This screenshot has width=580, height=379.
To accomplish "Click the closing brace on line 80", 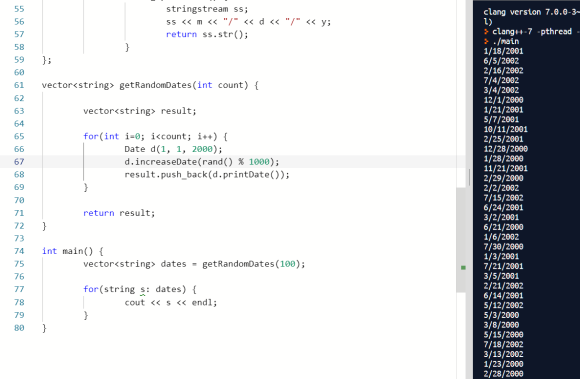I will click(44, 328).
